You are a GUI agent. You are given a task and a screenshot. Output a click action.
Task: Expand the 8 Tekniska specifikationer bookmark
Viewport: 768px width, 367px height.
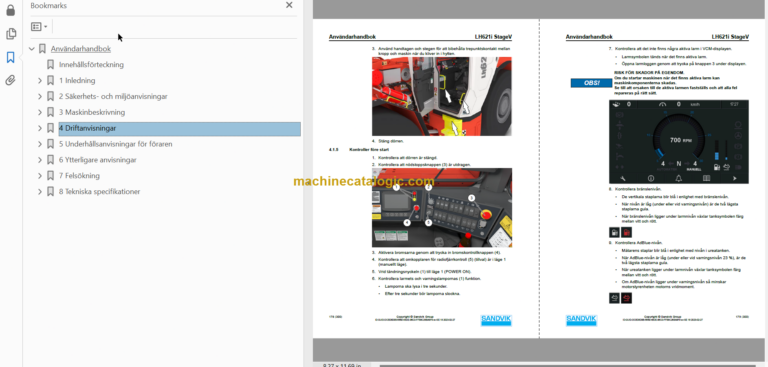[40, 192]
